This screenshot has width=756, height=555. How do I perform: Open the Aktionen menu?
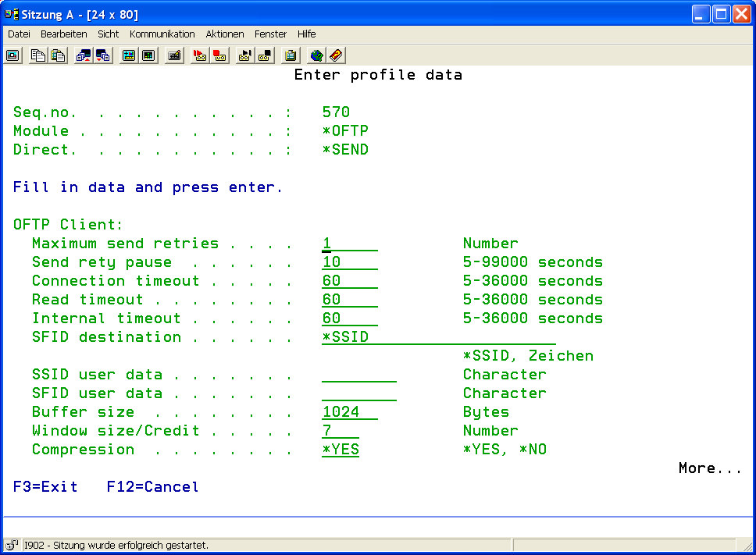pyautogui.click(x=225, y=34)
